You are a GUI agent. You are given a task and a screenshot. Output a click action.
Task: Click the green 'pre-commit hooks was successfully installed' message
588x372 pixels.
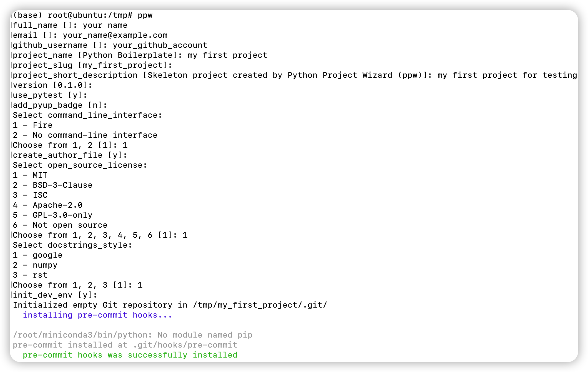click(130, 355)
